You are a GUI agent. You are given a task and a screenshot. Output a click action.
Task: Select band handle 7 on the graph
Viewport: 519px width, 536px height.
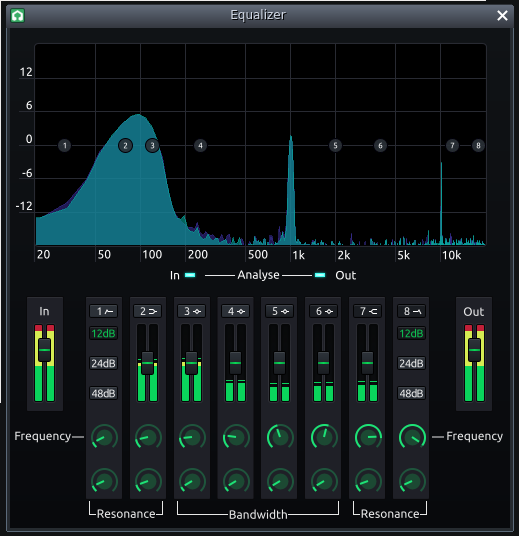[x=452, y=146]
